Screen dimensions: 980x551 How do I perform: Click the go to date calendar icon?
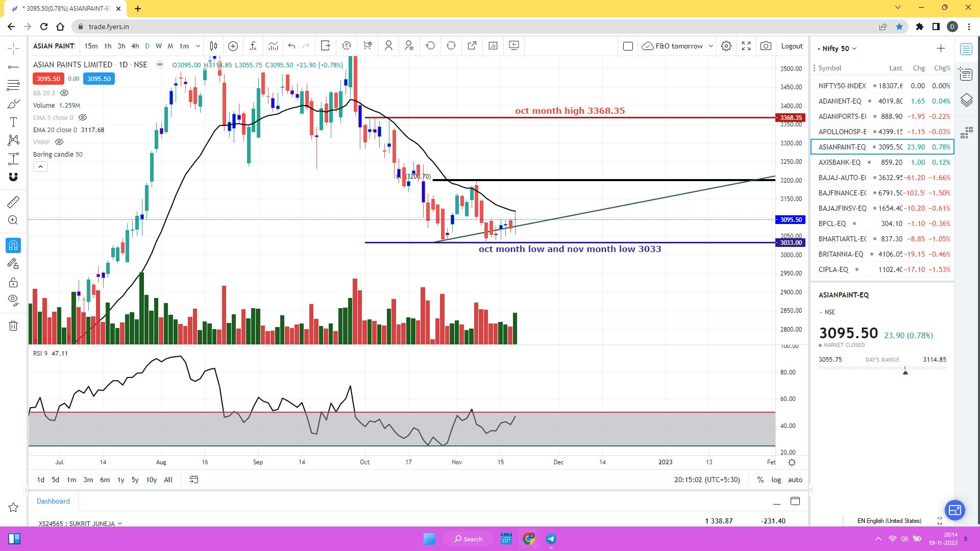[x=194, y=480]
